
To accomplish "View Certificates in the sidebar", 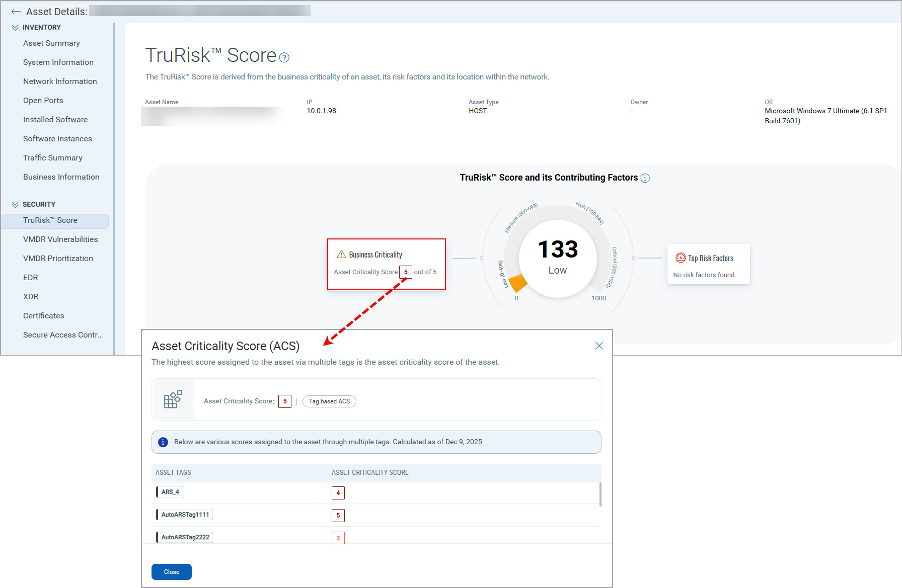I will (44, 316).
